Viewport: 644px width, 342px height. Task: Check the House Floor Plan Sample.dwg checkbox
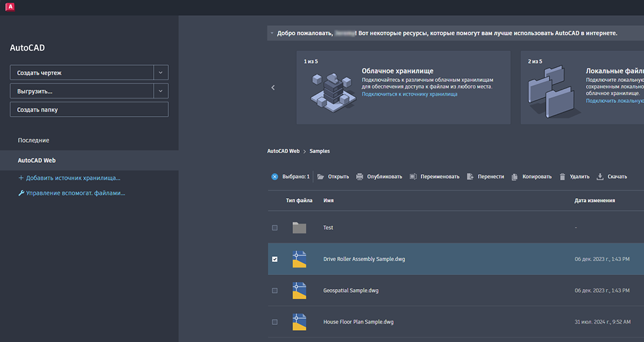coord(275,322)
